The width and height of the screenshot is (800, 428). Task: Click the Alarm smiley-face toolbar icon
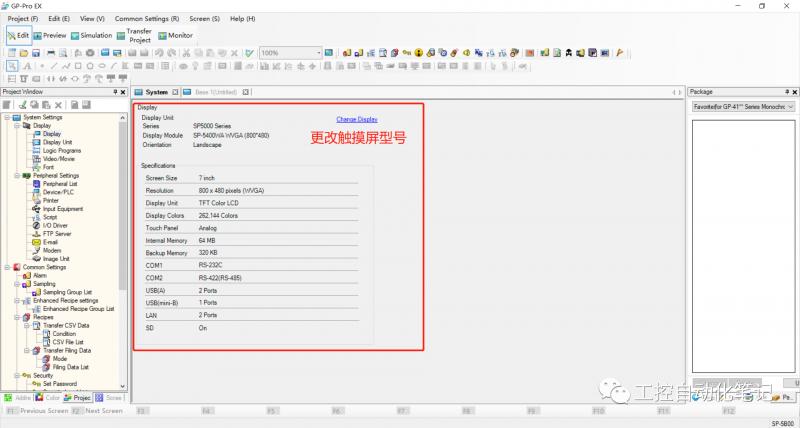pos(419,53)
